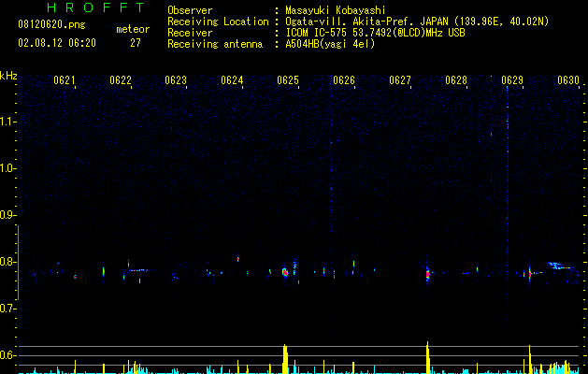Click the 0623 time marker
The width and height of the screenshot is (588, 374).
pos(176,80)
